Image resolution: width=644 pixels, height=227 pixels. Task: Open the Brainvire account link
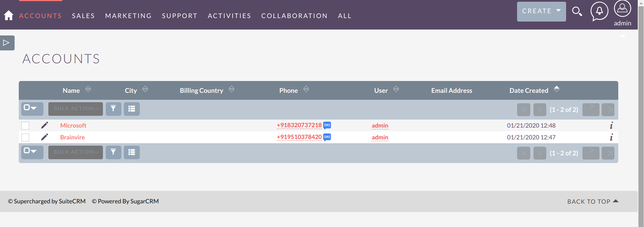point(72,137)
